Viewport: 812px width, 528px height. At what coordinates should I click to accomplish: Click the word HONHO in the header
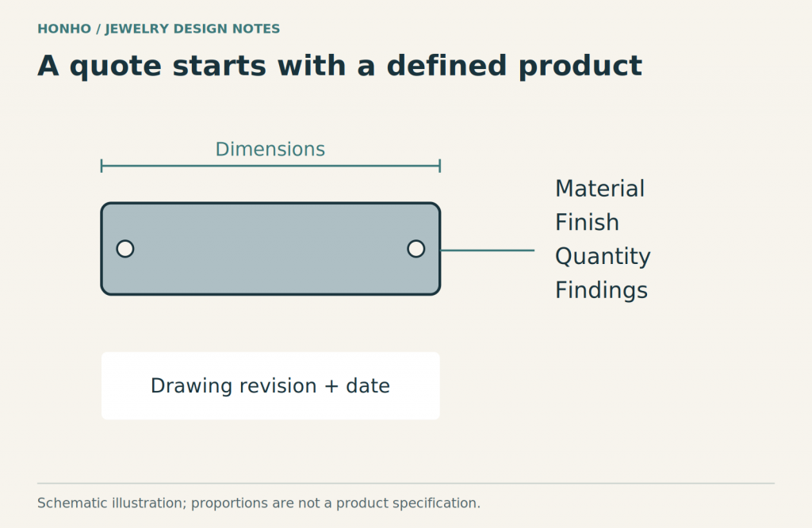64,29
